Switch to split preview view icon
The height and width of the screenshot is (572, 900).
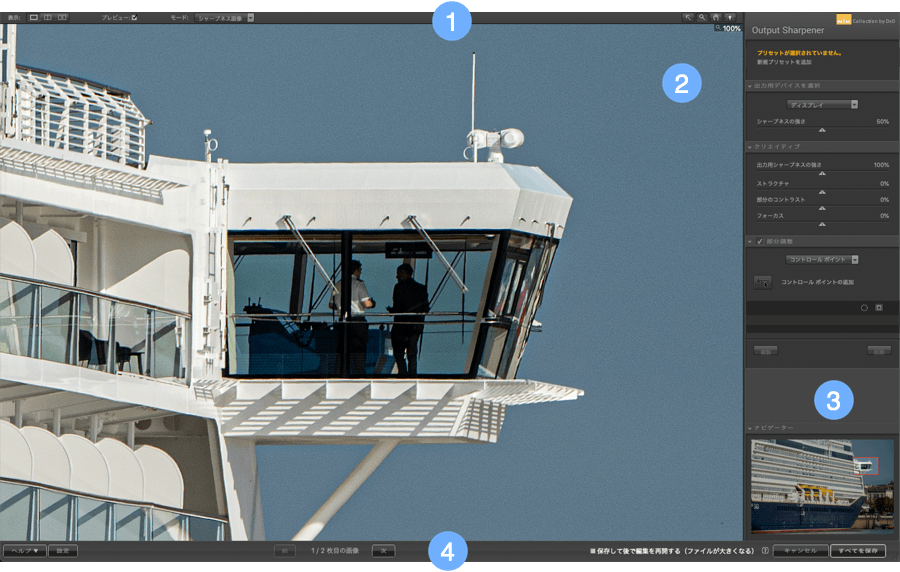click(48, 18)
